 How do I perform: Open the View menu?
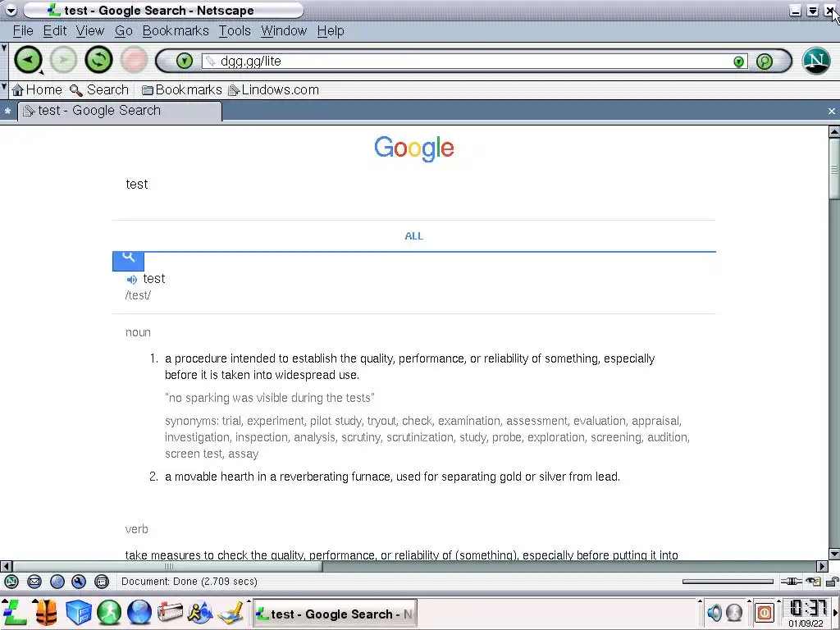90,31
